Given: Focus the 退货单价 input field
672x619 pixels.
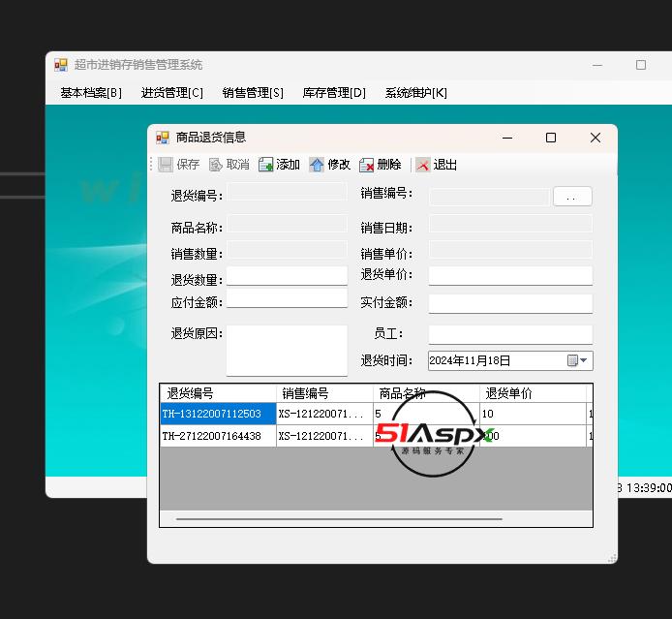Looking at the screenshot, I should click(510, 276).
